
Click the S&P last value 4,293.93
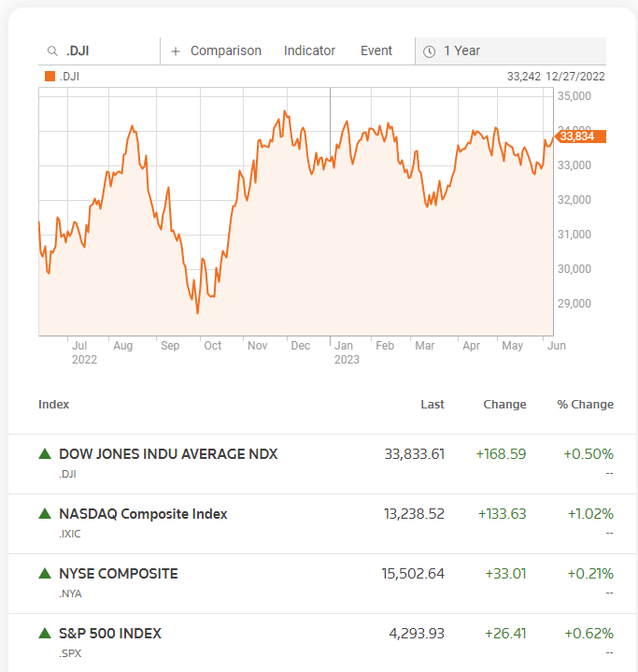[417, 634]
